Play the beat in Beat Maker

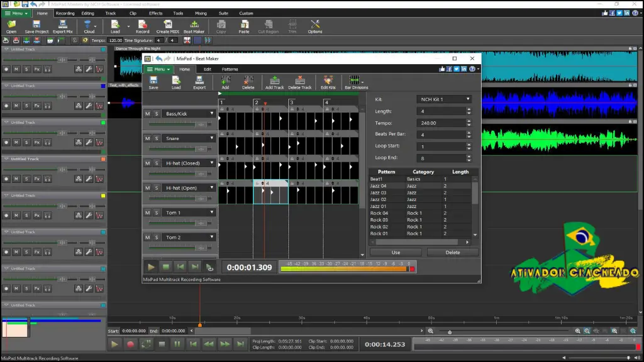click(151, 267)
